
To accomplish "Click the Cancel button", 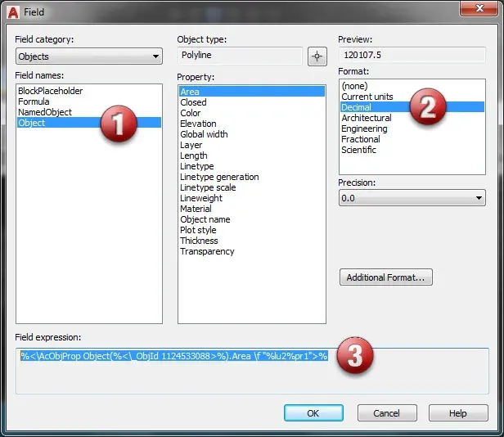I will click(387, 413).
